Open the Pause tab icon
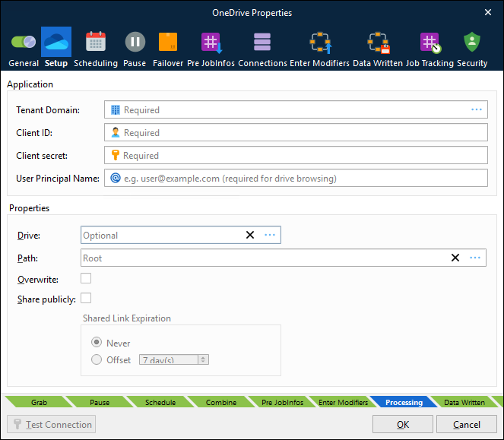Image resolution: width=504 pixels, height=440 pixels. point(135,42)
